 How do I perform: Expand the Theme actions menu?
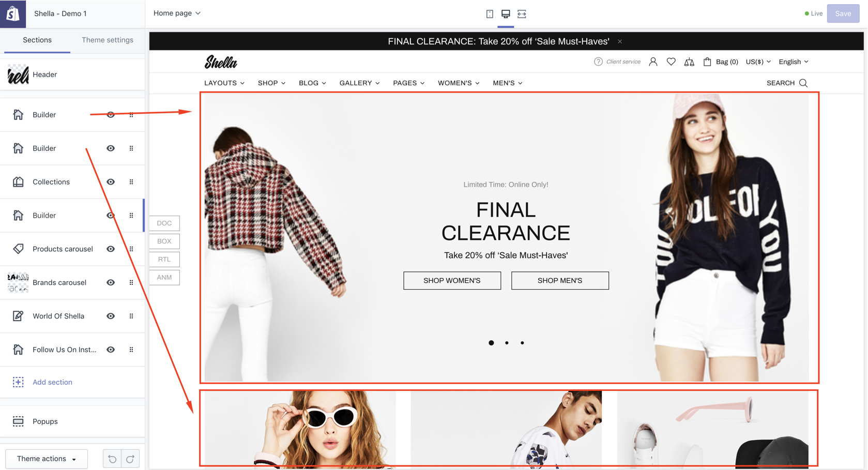point(47,459)
